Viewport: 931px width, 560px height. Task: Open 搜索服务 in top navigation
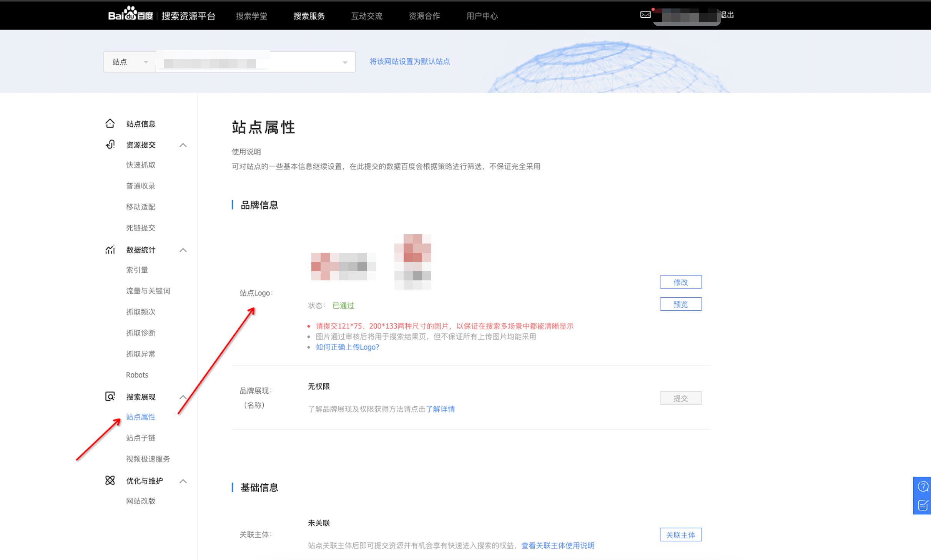coord(309,16)
